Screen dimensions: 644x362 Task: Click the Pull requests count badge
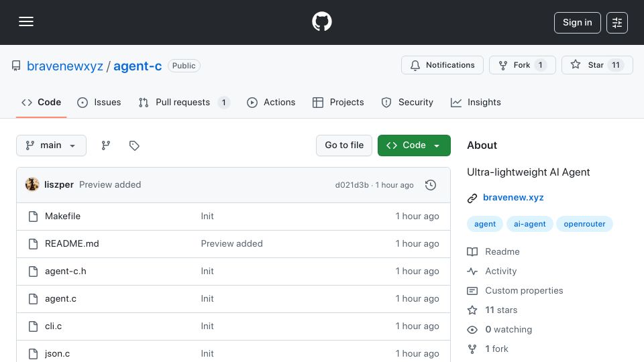pos(224,102)
